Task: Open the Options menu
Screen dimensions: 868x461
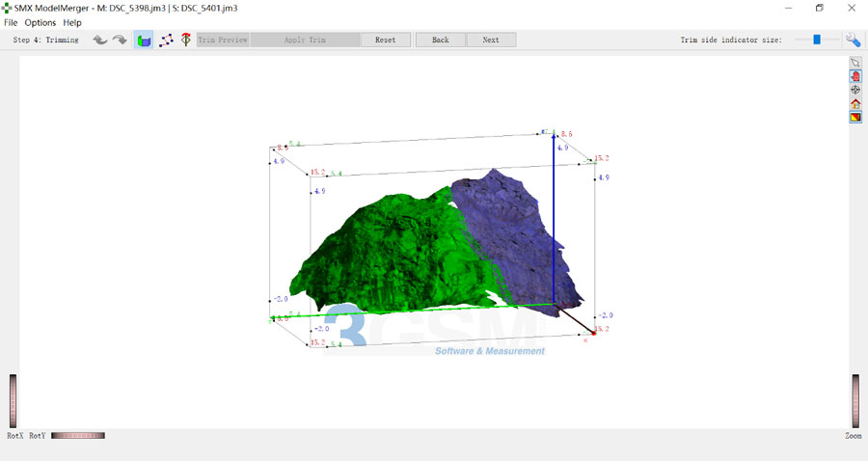Action: tap(41, 22)
